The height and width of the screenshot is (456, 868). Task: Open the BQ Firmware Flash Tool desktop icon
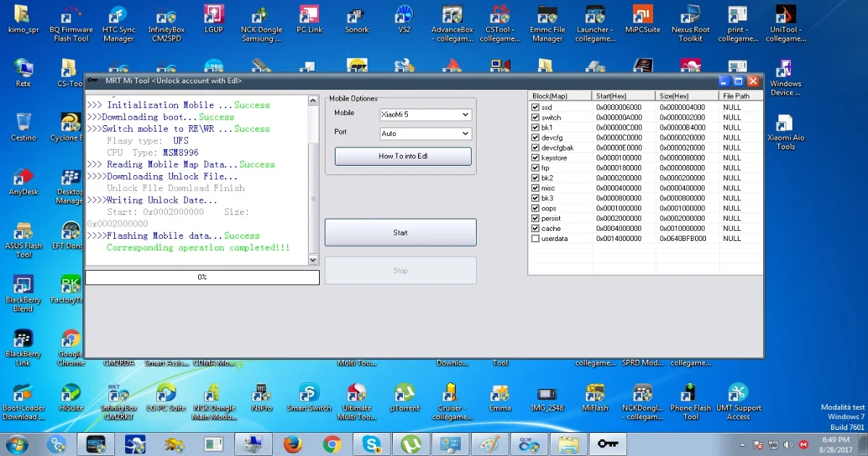[71, 23]
